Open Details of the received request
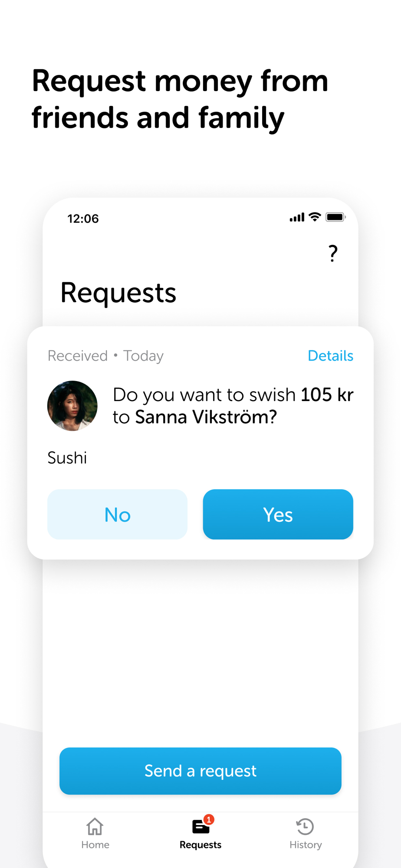 coord(330,355)
